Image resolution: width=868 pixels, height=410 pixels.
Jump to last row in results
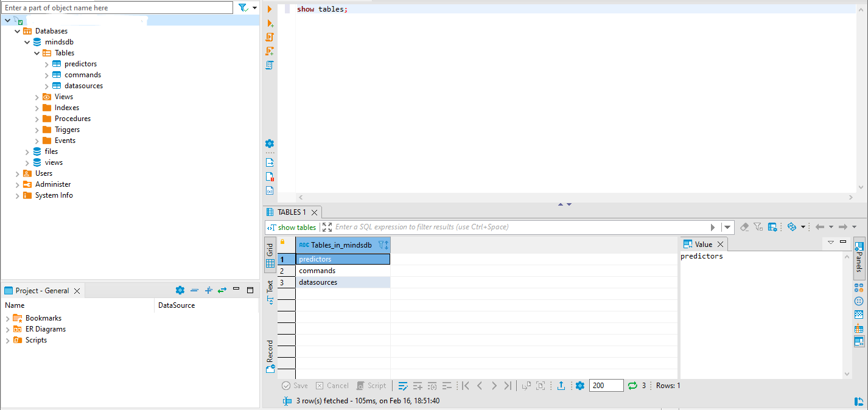508,386
